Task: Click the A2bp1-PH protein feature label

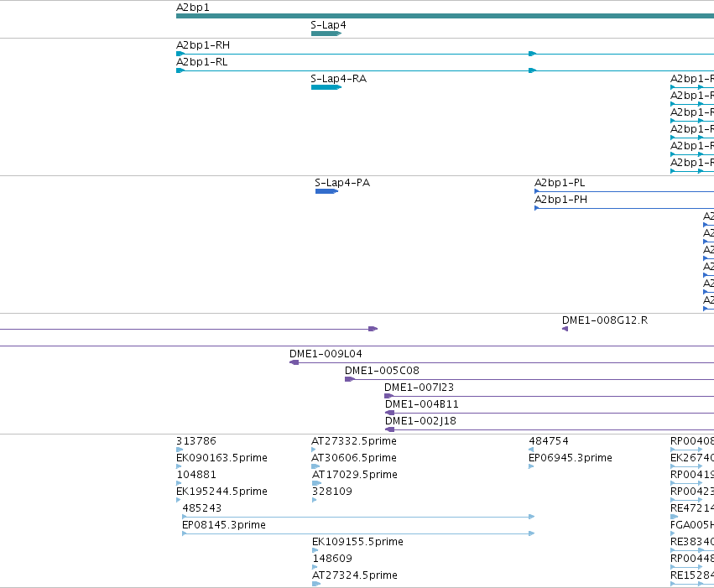Action: pyautogui.click(x=560, y=200)
